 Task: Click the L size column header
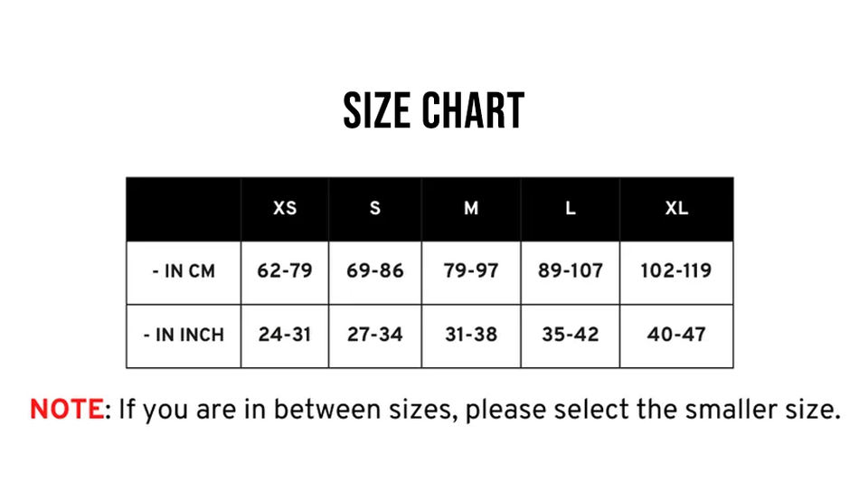pos(571,209)
